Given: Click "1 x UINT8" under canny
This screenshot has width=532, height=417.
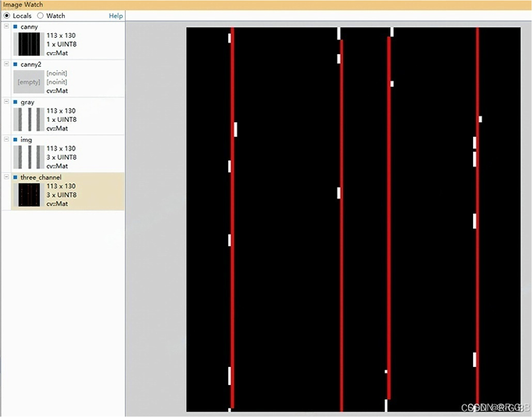Looking at the screenshot, I should pos(61,44).
